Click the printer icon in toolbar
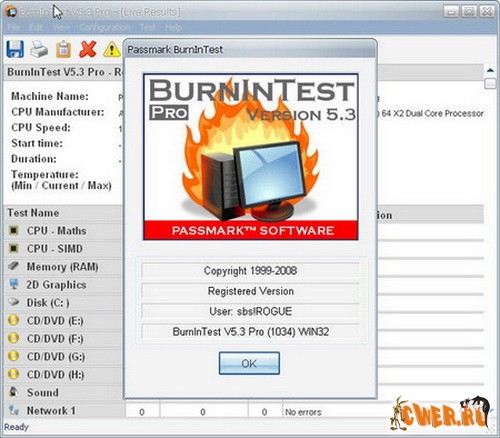Image resolution: width=500 pixels, height=438 pixels. (x=39, y=49)
